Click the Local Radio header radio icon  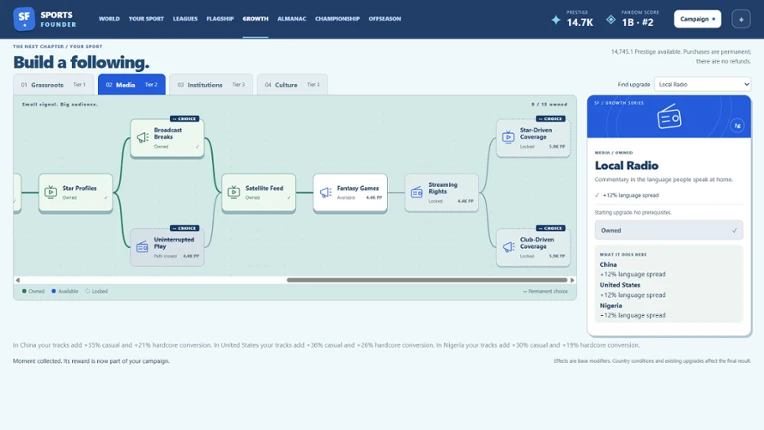[x=669, y=116]
